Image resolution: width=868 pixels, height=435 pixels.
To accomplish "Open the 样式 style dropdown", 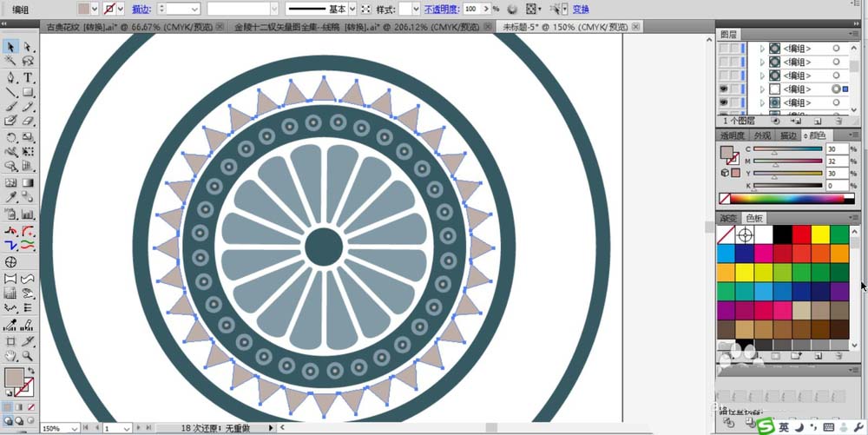I will [416, 9].
